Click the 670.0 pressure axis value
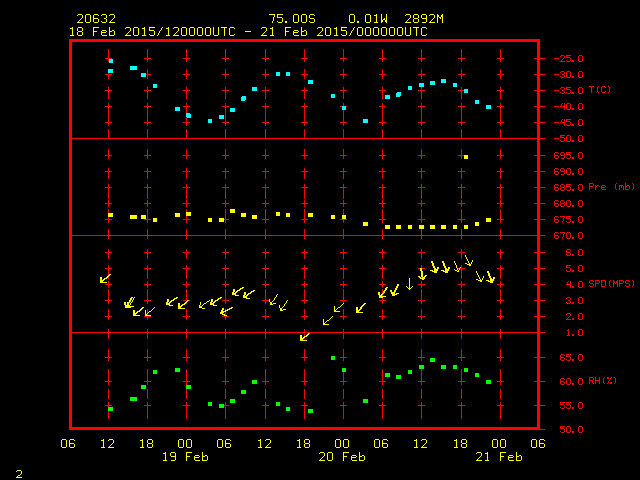The height and width of the screenshot is (480, 640). pyautogui.click(x=569, y=236)
